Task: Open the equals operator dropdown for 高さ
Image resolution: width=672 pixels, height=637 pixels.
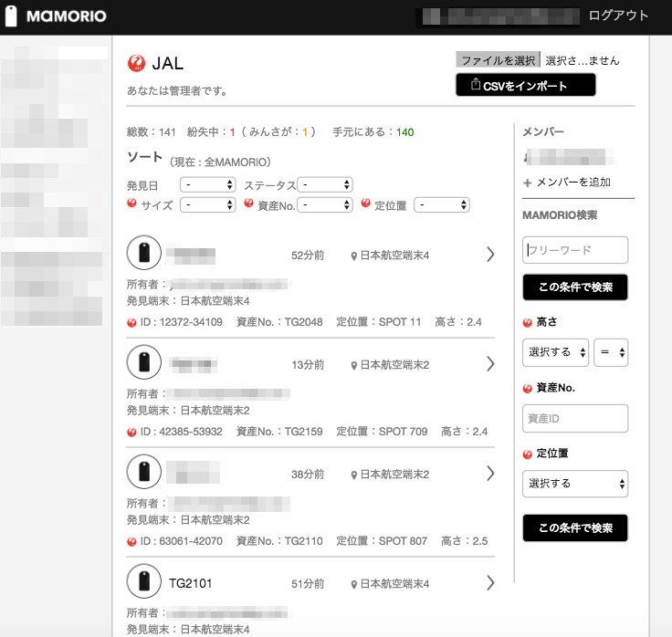Action: point(611,352)
